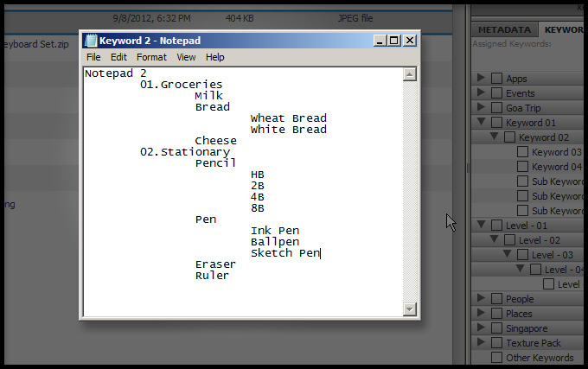Collapse the Keyword 01 group

482,123
